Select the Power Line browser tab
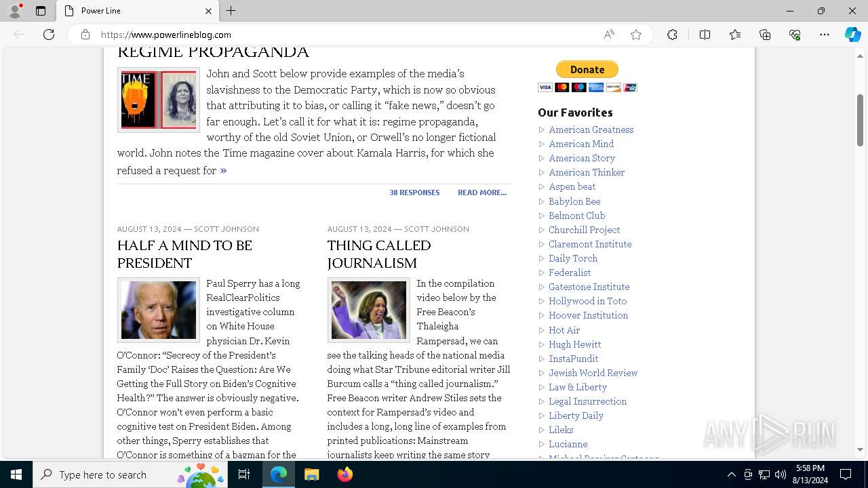868x488 pixels. [x=137, y=11]
